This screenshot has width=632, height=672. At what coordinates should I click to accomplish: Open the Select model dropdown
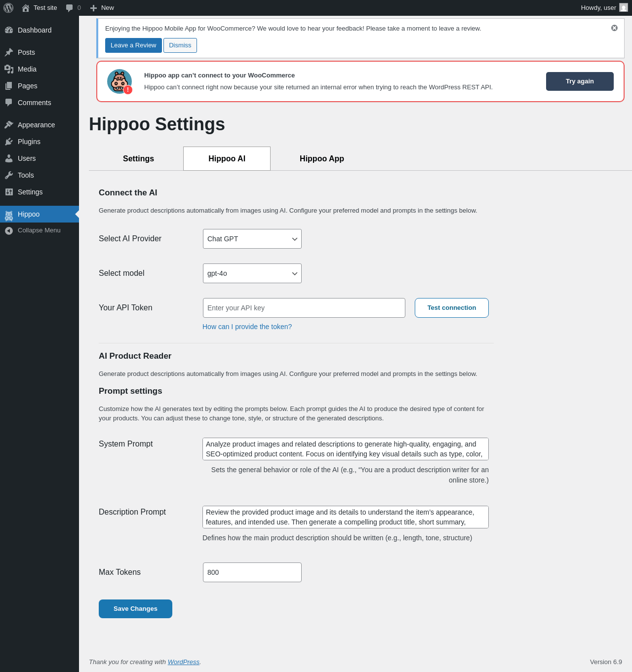tap(252, 273)
